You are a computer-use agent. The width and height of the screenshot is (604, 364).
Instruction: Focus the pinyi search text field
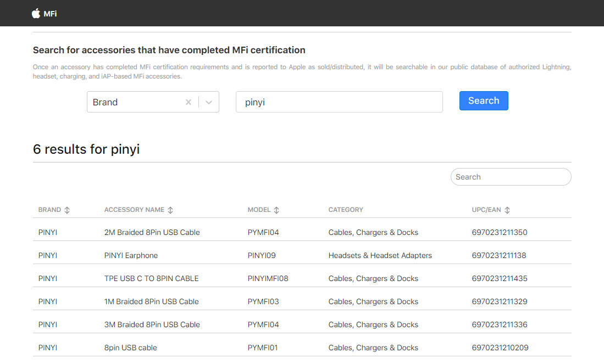(x=339, y=102)
